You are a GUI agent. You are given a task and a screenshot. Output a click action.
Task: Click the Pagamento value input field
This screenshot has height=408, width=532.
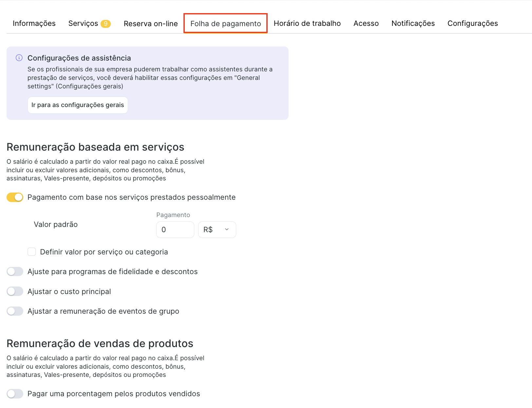[x=175, y=230]
